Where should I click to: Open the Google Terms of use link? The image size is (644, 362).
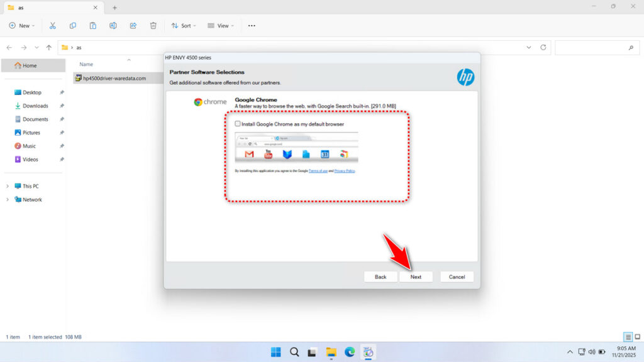pos(318,171)
